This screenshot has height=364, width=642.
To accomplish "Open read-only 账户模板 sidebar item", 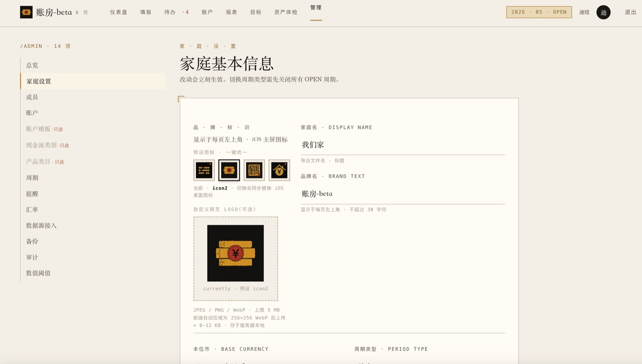I will click(93, 129).
